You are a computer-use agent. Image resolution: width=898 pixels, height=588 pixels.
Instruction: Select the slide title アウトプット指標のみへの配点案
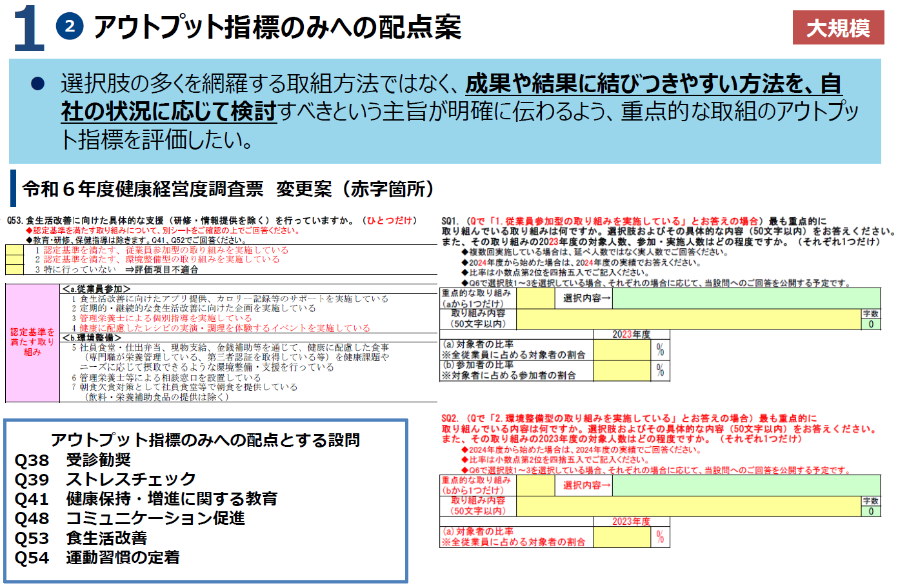tap(277, 27)
